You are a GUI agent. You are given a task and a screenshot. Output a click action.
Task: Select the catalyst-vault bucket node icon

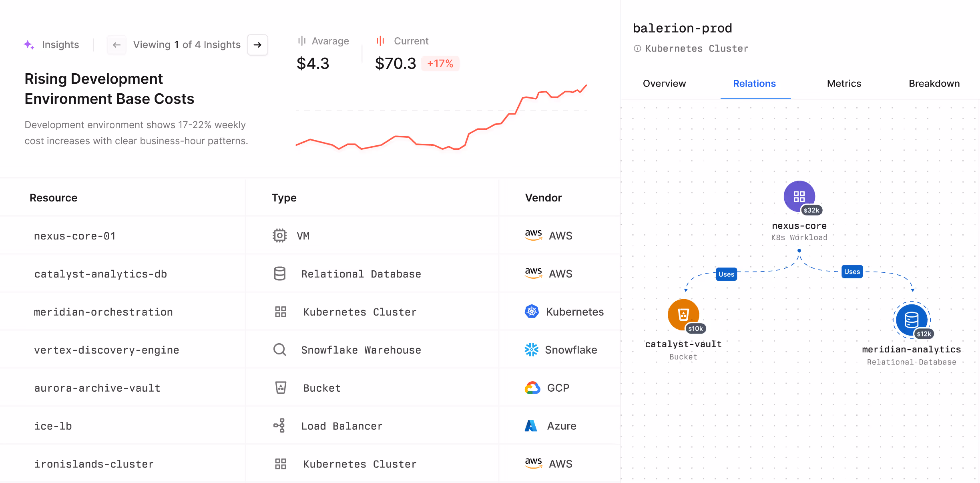(683, 314)
